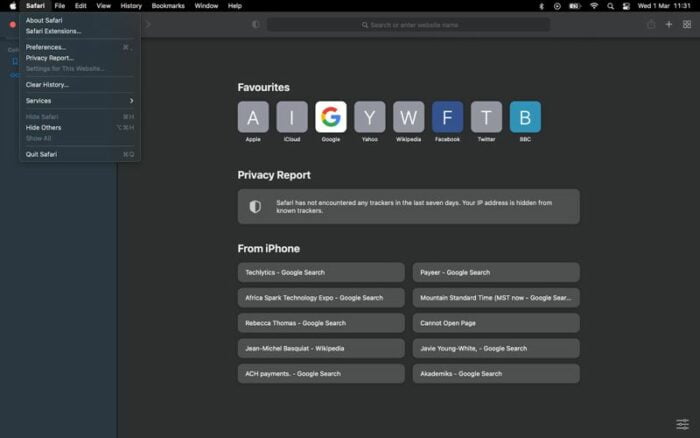Open the Help menu

pyautogui.click(x=235, y=6)
